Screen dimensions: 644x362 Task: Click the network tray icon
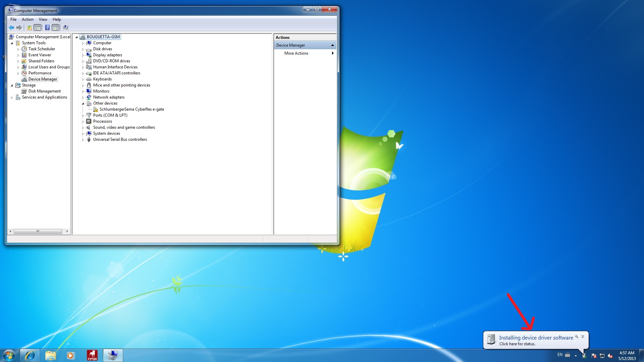(x=602, y=356)
